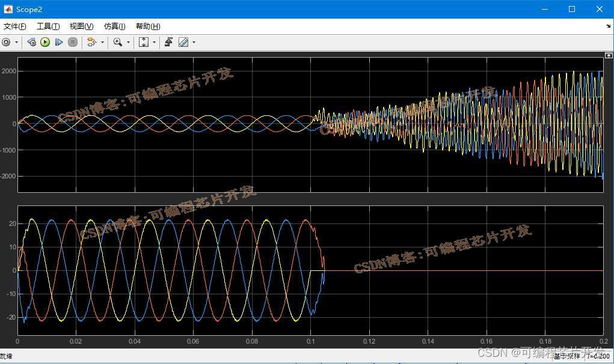Expand the zoom tool dropdown arrow

tap(128, 42)
